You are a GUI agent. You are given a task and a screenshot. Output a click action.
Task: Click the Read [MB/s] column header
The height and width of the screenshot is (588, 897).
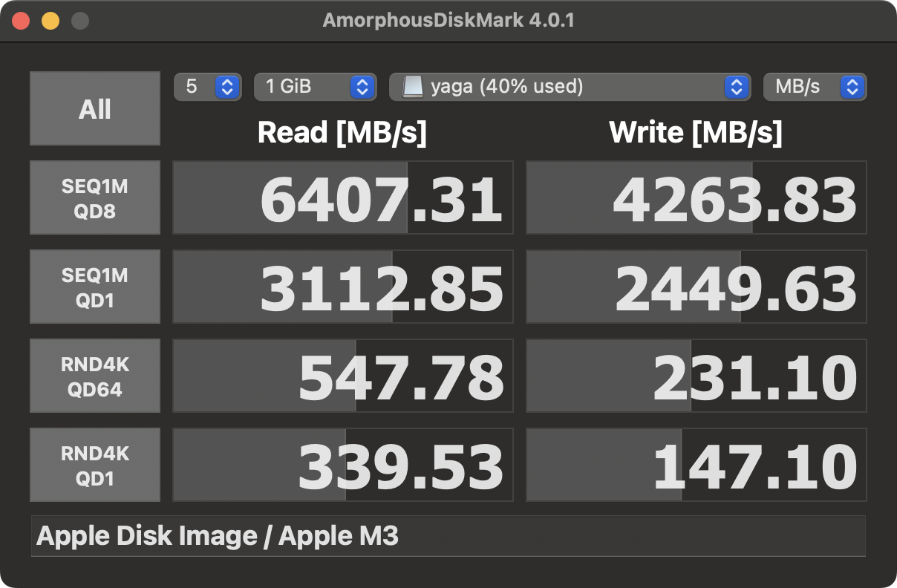tap(342, 132)
